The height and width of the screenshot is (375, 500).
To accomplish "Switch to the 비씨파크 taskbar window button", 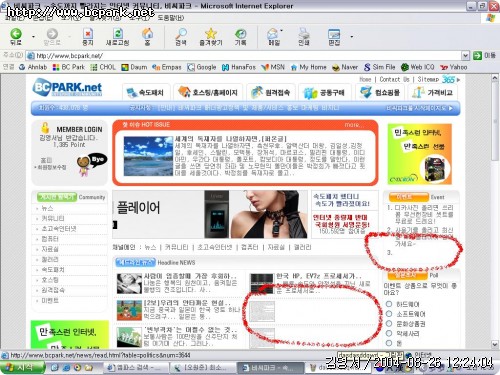I will [x=269, y=368].
